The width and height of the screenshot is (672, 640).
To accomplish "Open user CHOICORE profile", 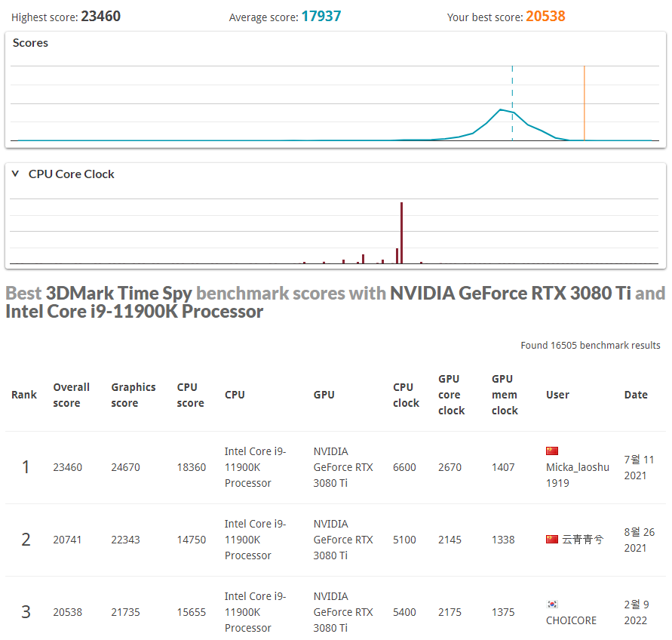I will pyautogui.click(x=571, y=620).
